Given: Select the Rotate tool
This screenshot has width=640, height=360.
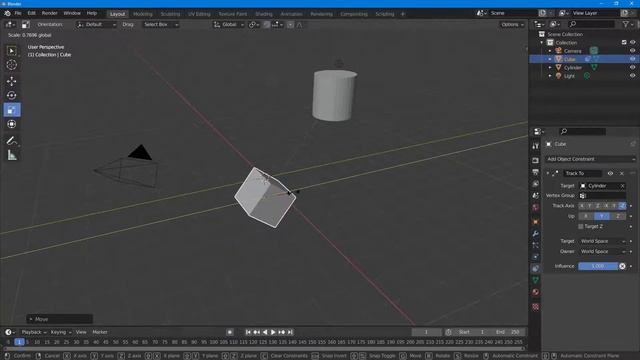Looking at the screenshot, I should pos(12,96).
